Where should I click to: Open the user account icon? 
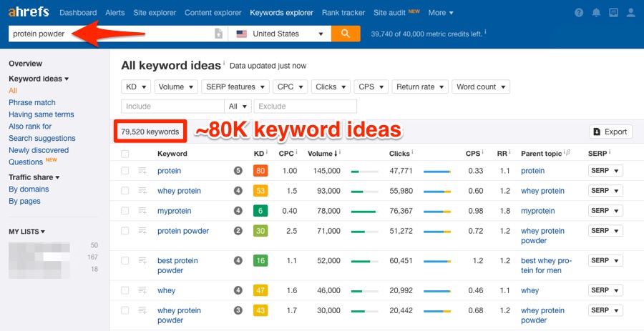point(631,13)
